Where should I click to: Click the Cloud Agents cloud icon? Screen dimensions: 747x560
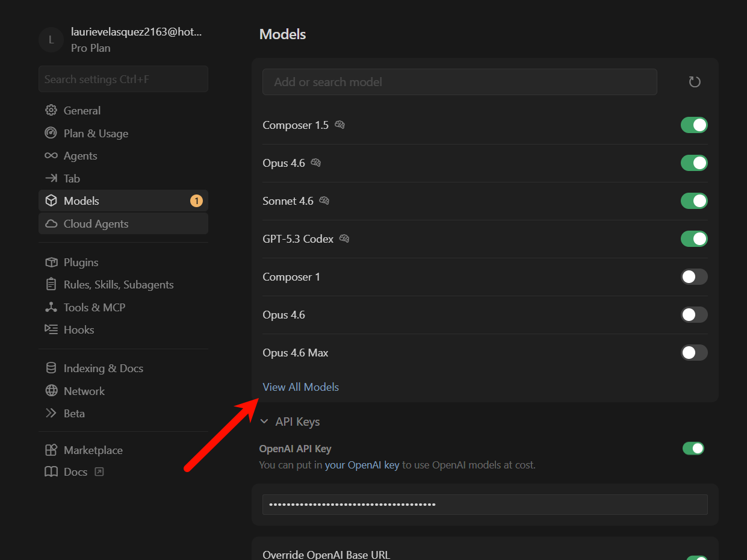(x=51, y=224)
